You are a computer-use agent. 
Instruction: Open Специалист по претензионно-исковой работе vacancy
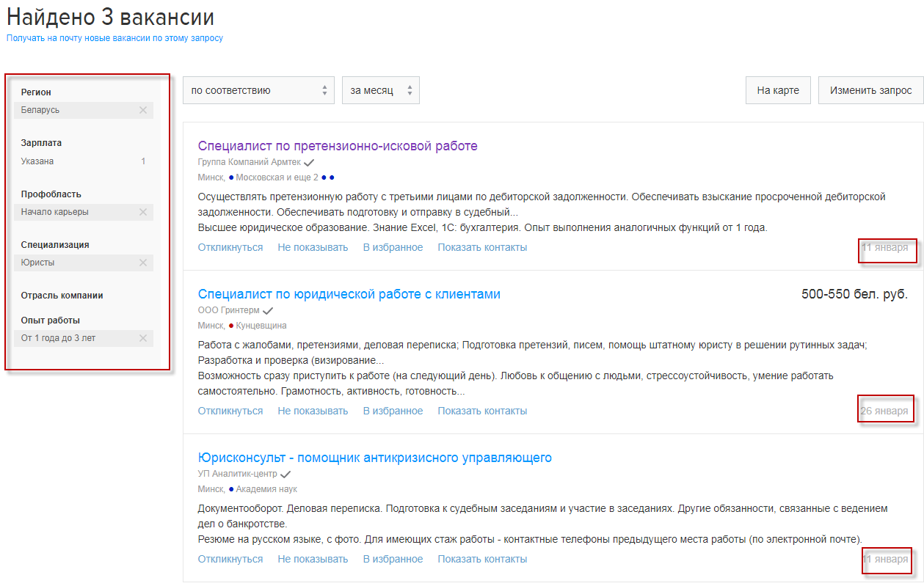338,146
